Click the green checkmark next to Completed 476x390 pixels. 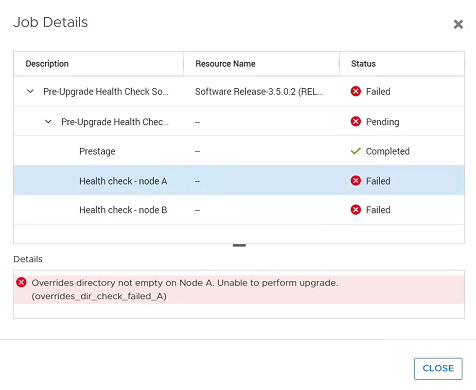(x=356, y=151)
